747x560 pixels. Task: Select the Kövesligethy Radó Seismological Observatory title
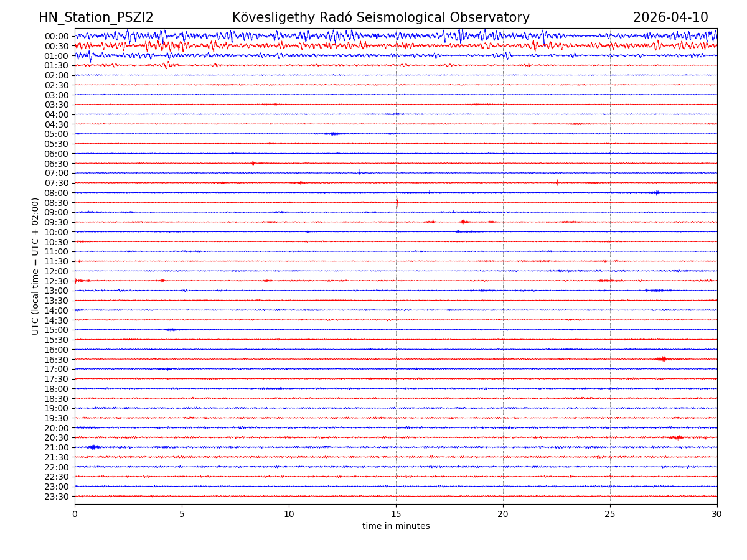[x=380, y=17]
